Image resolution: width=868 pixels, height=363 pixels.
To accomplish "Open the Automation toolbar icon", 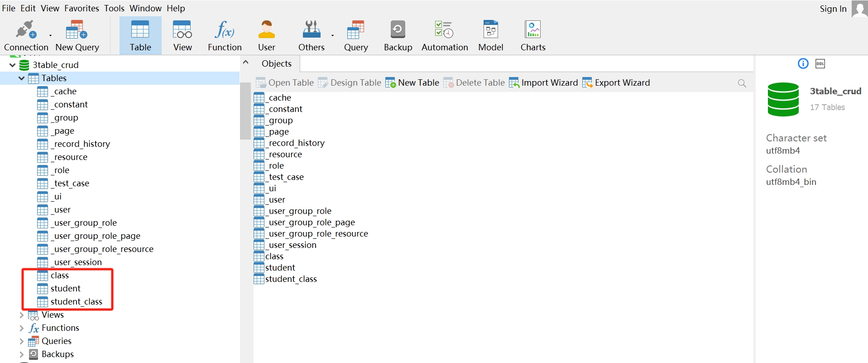I will click(x=444, y=30).
